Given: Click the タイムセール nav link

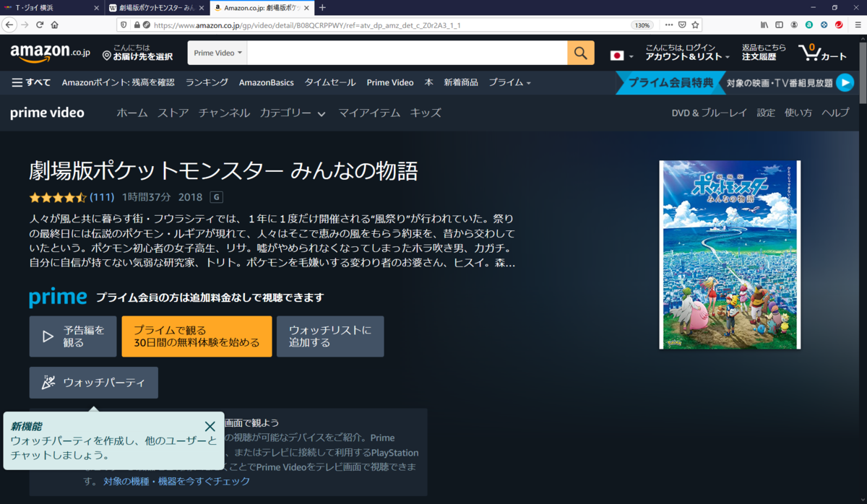Looking at the screenshot, I should pos(330,82).
